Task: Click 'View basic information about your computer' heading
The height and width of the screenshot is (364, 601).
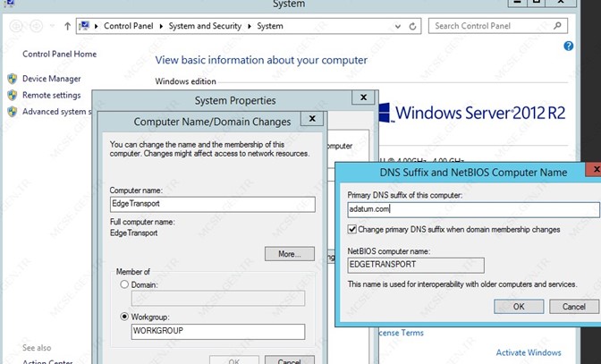Action: (261, 60)
